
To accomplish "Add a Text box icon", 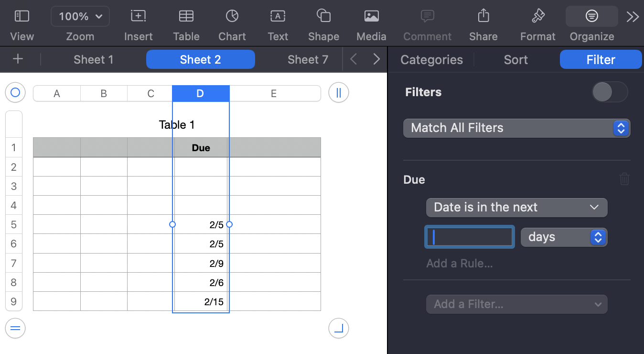I will click(278, 16).
